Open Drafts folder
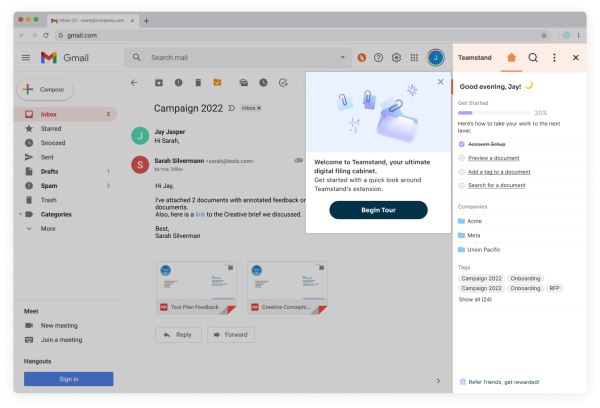 click(65, 171)
